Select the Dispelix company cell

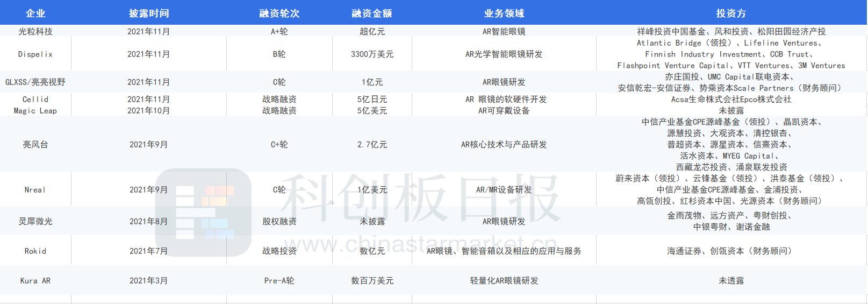(x=35, y=54)
